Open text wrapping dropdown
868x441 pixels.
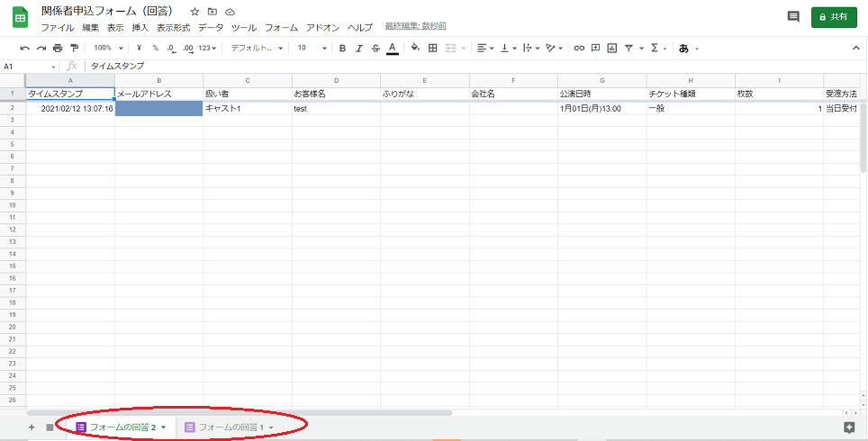click(531, 48)
